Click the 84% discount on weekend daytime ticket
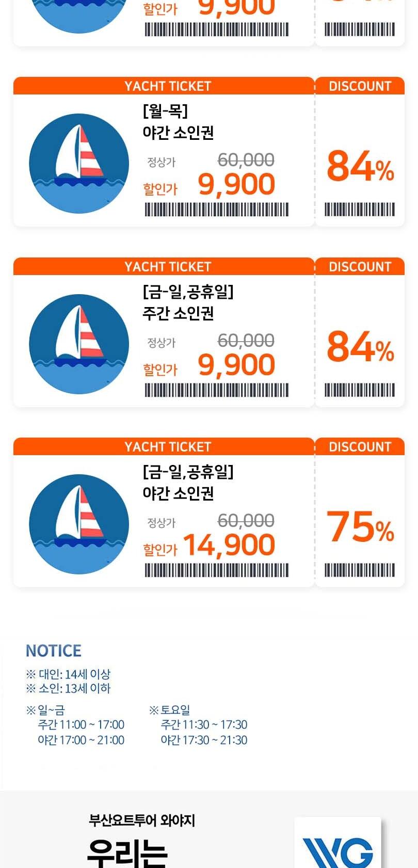The width and height of the screenshot is (418, 868). 360,347
